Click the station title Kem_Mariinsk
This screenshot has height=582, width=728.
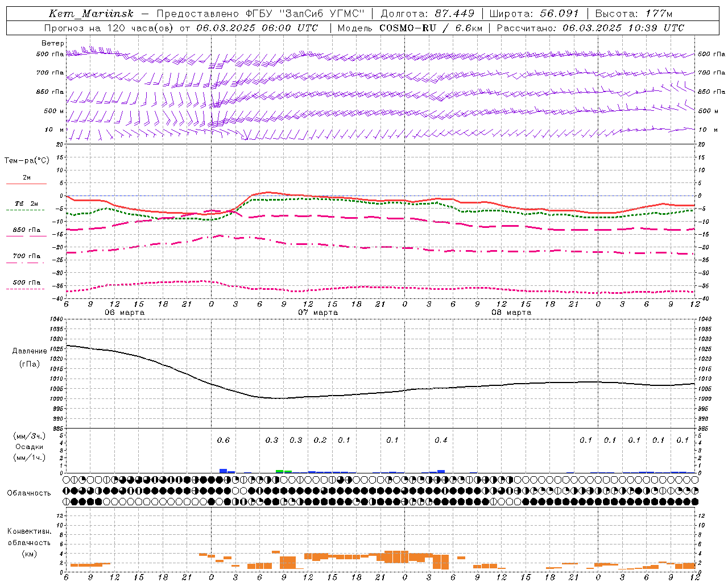click(91, 14)
